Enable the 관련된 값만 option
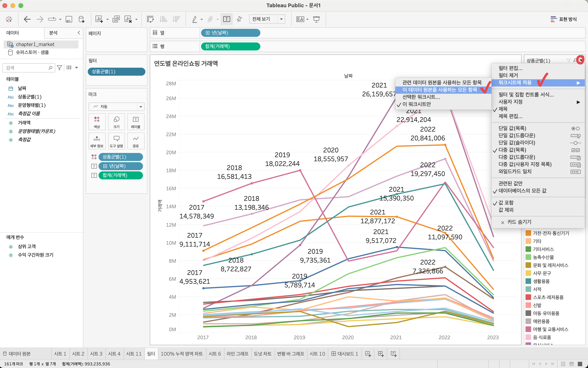This screenshot has width=588, height=368. [x=510, y=183]
